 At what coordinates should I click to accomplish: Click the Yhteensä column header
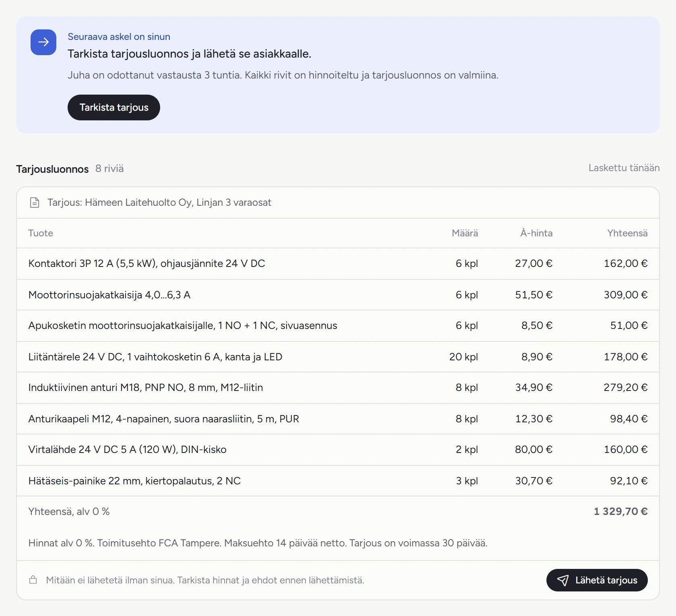[628, 233]
